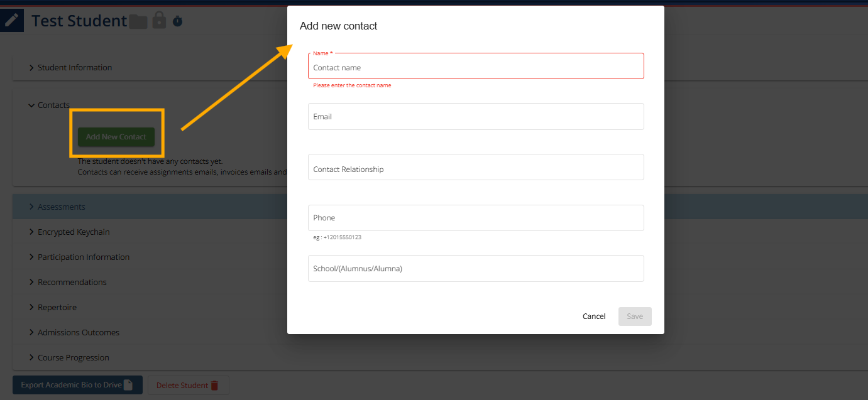Click the stopwatch timer icon in the header

click(x=177, y=21)
